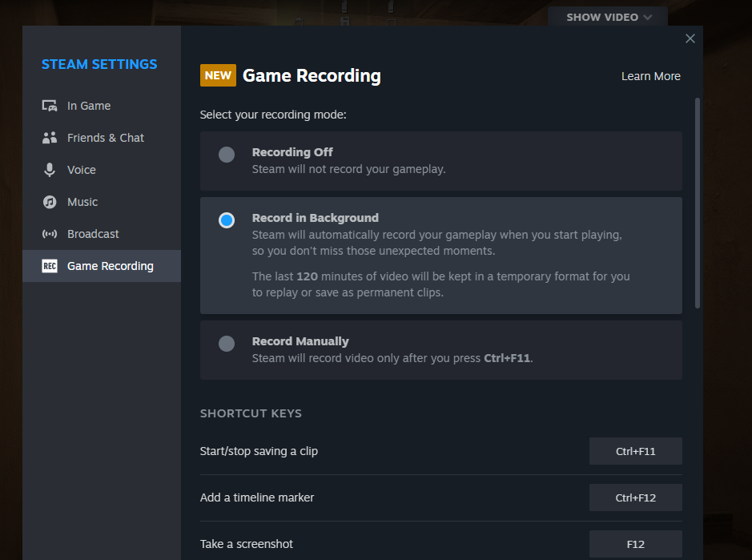The width and height of the screenshot is (752, 560).
Task: Change the Take a screenshot shortcut F12
Action: 635,544
